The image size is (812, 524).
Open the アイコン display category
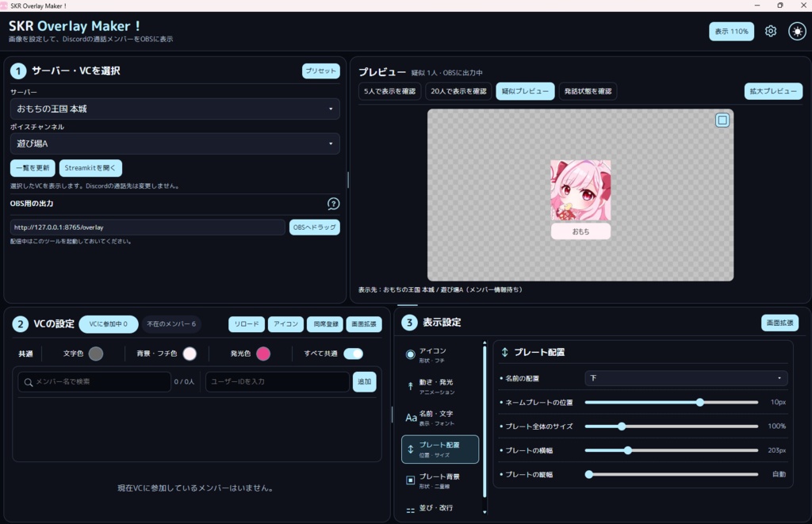[x=440, y=354]
